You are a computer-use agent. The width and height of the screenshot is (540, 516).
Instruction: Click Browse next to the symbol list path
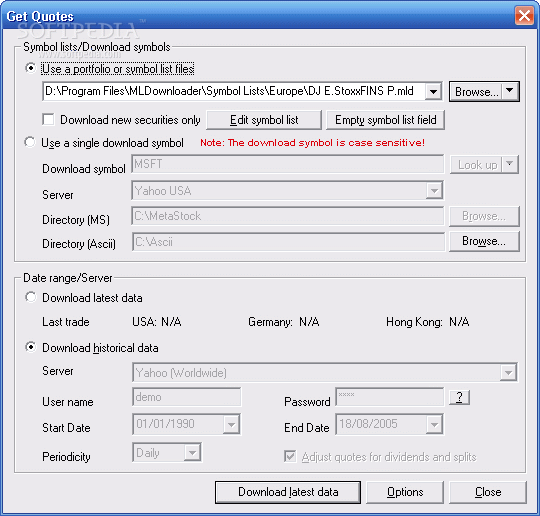[476, 92]
